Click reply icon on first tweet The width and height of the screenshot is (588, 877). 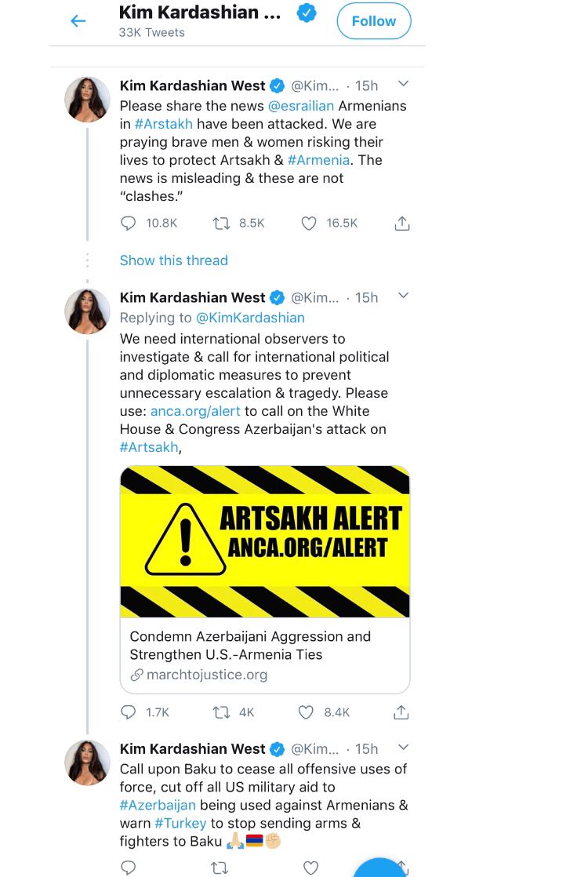pyautogui.click(x=129, y=224)
